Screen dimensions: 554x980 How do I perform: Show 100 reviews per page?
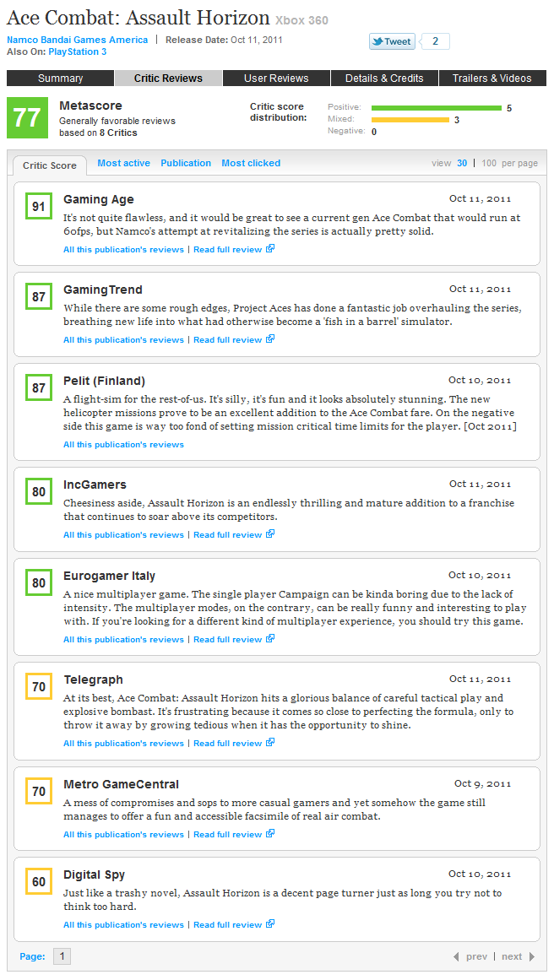(x=489, y=163)
